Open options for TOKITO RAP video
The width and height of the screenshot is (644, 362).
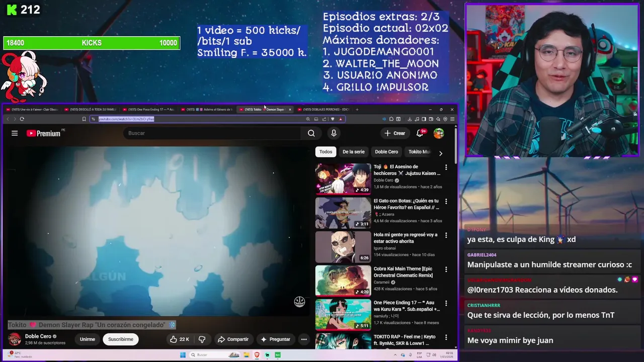pyautogui.click(x=446, y=337)
